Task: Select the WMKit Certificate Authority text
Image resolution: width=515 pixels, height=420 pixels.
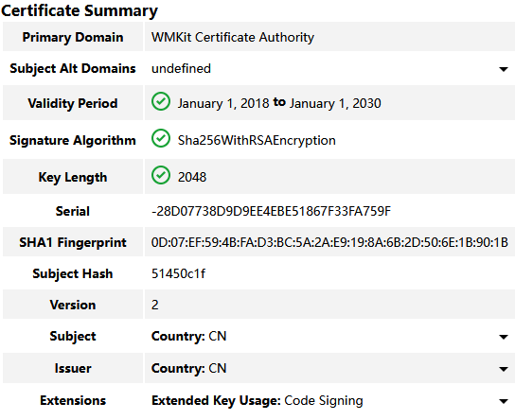Action: point(233,37)
